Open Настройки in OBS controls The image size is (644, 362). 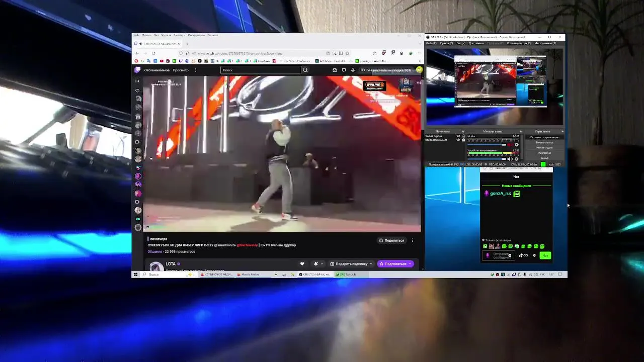coord(544,153)
